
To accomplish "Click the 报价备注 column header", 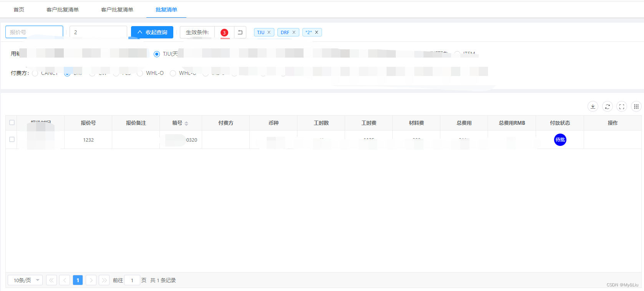I will click(136, 123).
